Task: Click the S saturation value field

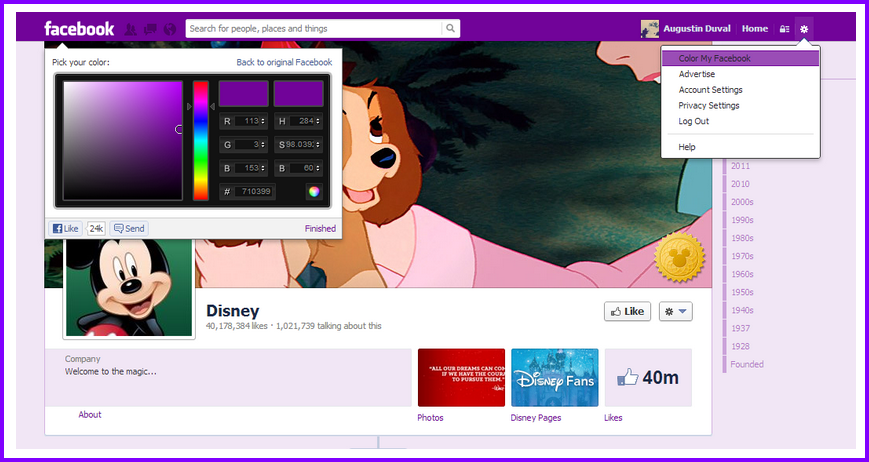Action: (301, 145)
